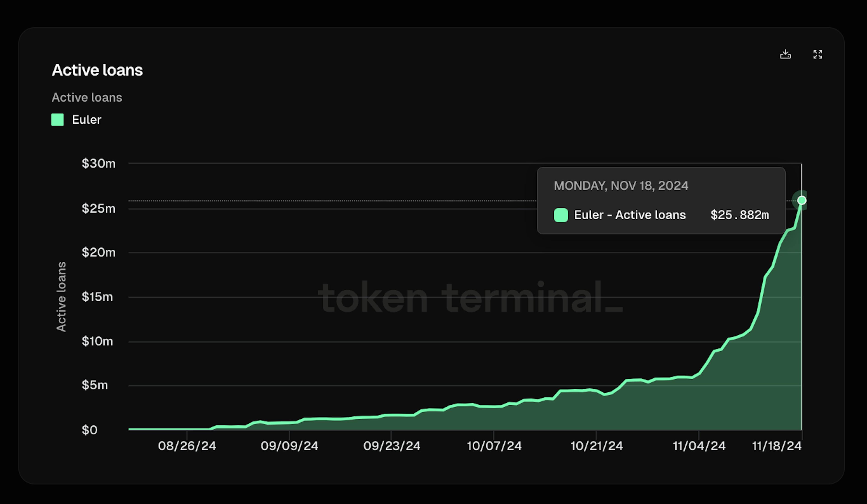Click the tooltip green color swatch
Image resolution: width=867 pixels, height=504 pixels.
coord(561,215)
